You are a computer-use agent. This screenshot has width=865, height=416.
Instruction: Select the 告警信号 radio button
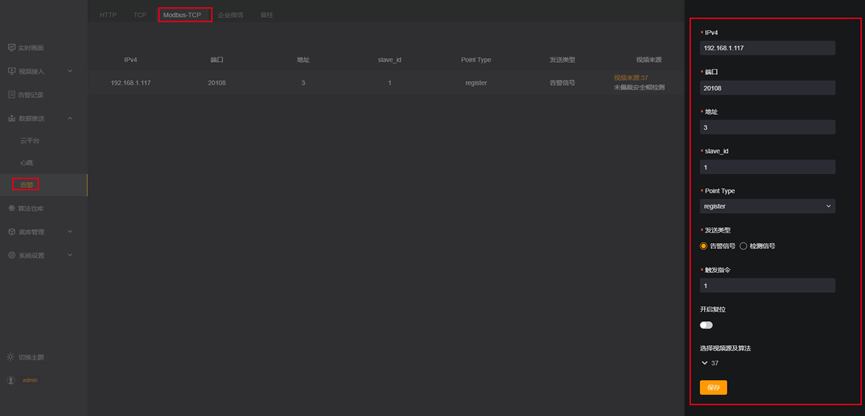point(703,246)
